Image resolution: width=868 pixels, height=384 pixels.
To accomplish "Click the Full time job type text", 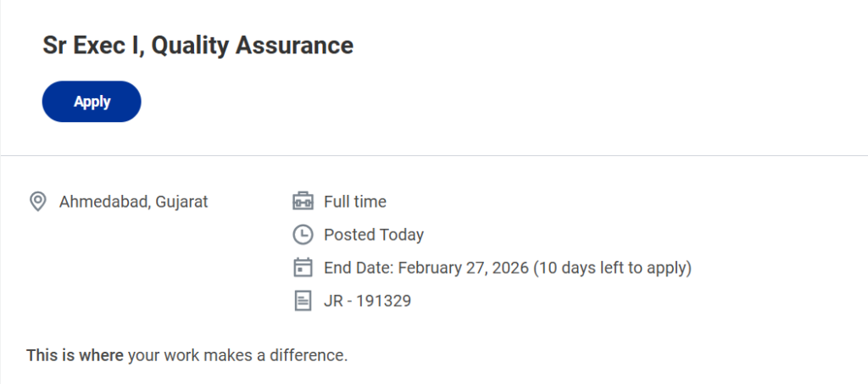I will tap(355, 202).
